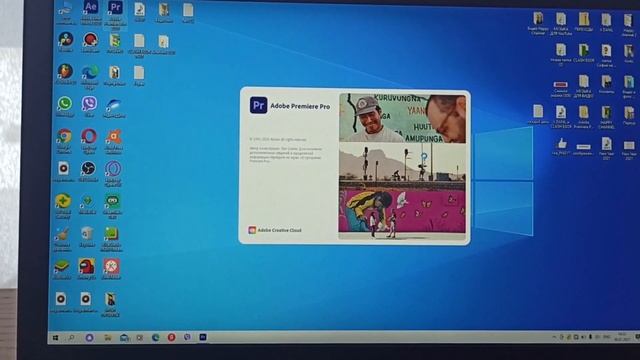This screenshot has width=640, height=360.
Task: Open the Recycle Bin on desktop
Action: pyautogui.click(x=87, y=233)
